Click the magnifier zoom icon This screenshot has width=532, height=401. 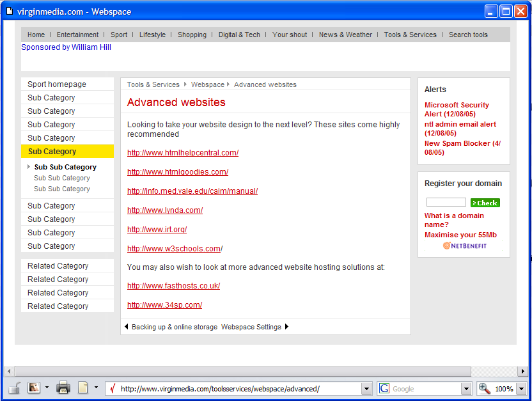click(484, 388)
